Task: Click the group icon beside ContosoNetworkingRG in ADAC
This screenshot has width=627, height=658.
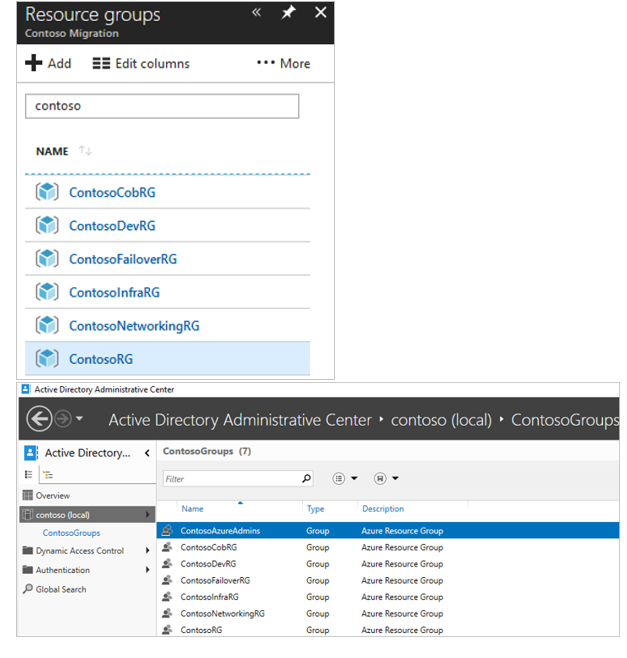Action: coord(167,613)
